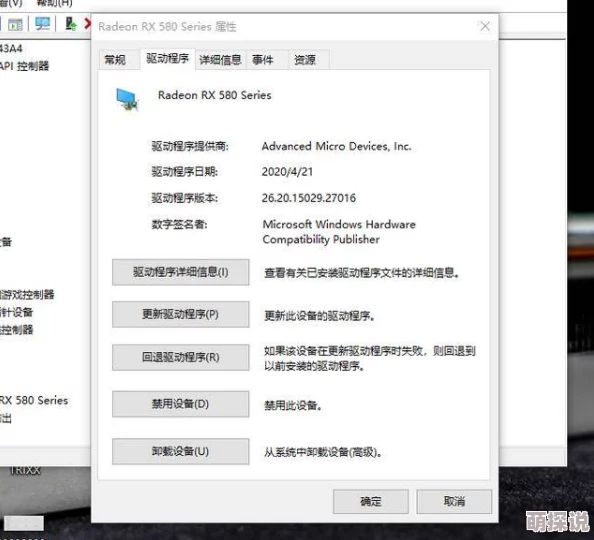Click the description 更新此设备的驱动程序

pyautogui.click(x=319, y=316)
